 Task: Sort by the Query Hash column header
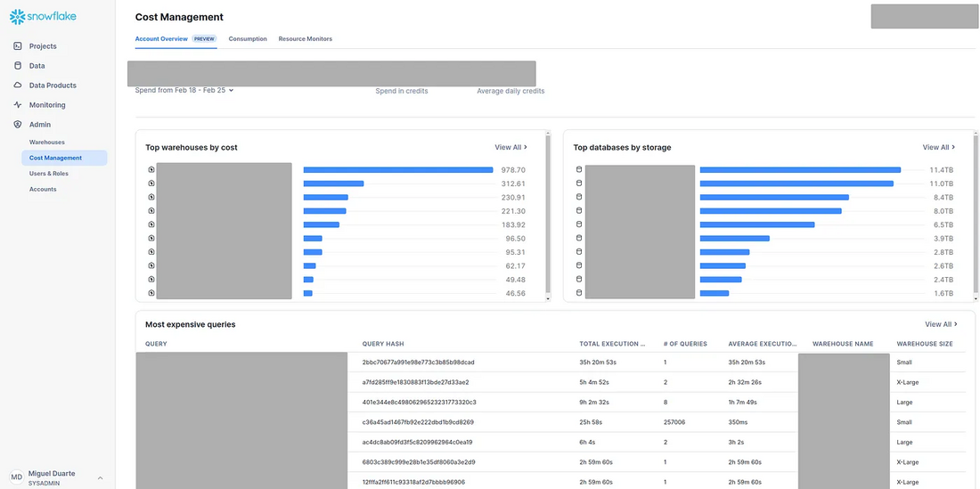pyautogui.click(x=383, y=344)
